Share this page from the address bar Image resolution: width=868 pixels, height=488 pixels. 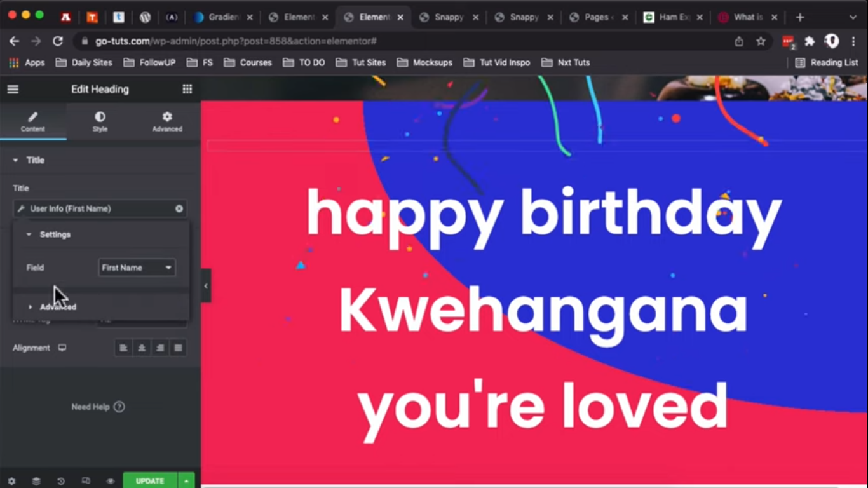(739, 41)
